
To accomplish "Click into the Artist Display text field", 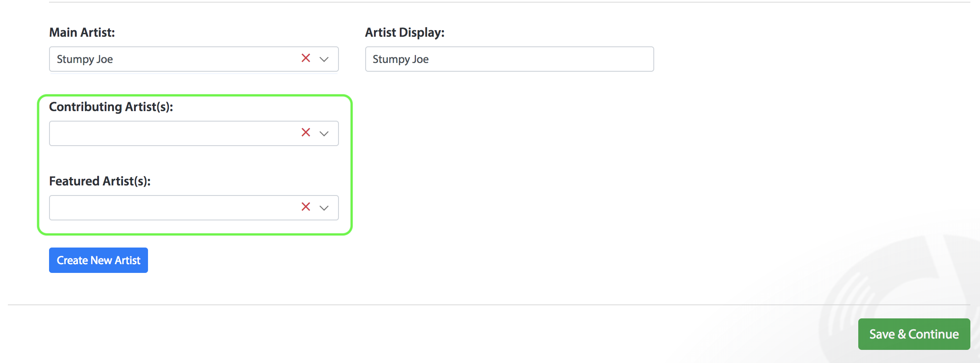I will click(509, 59).
